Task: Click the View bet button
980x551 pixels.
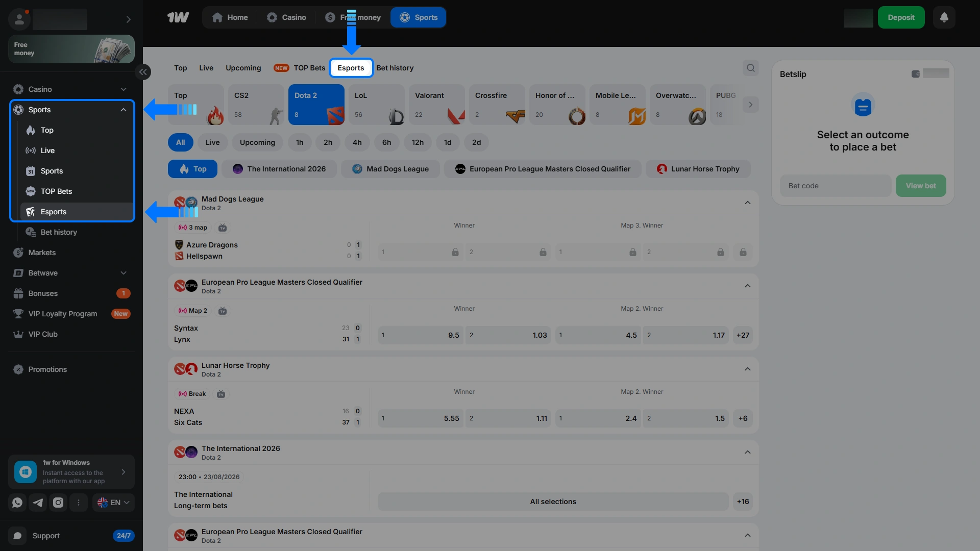Action: (x=921, y=186)
